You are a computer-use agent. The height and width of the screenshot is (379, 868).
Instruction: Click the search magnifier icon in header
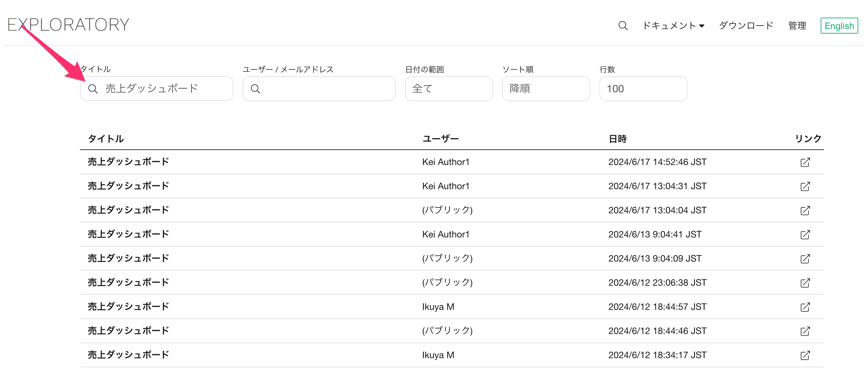(x=623, y=25)
